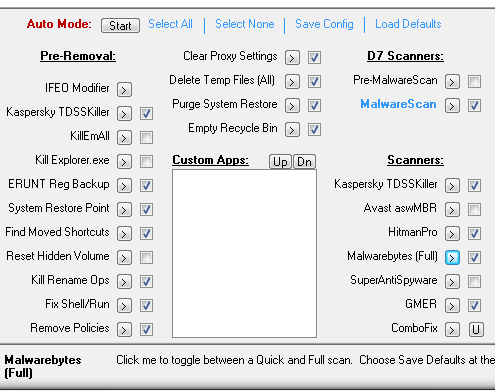Move custom app up with Up button
Image resolution: width=495 pixels, height=391 pixels.
click(x=280, y=162)
